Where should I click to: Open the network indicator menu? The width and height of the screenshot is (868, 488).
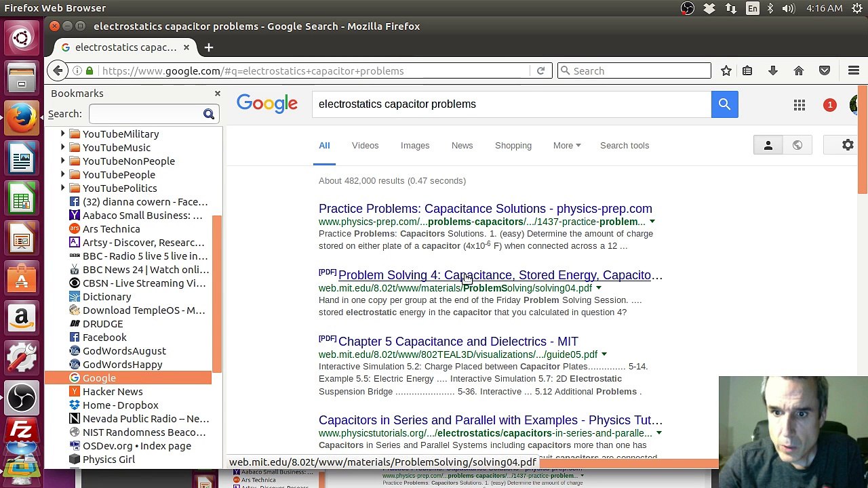pos(730,8)
